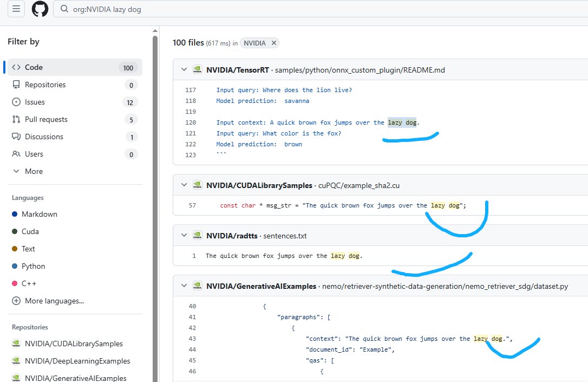Click 'Model prediction: savanna' line
This screenshot has height=382, width=588.
pos(263,101)
